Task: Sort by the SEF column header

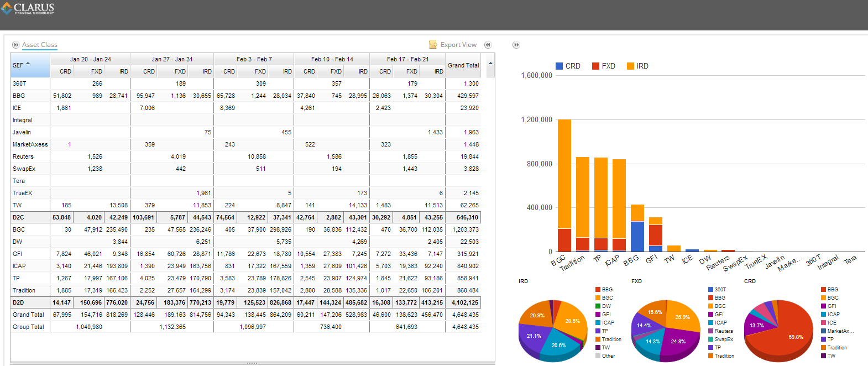Action: tap(30, 65)
